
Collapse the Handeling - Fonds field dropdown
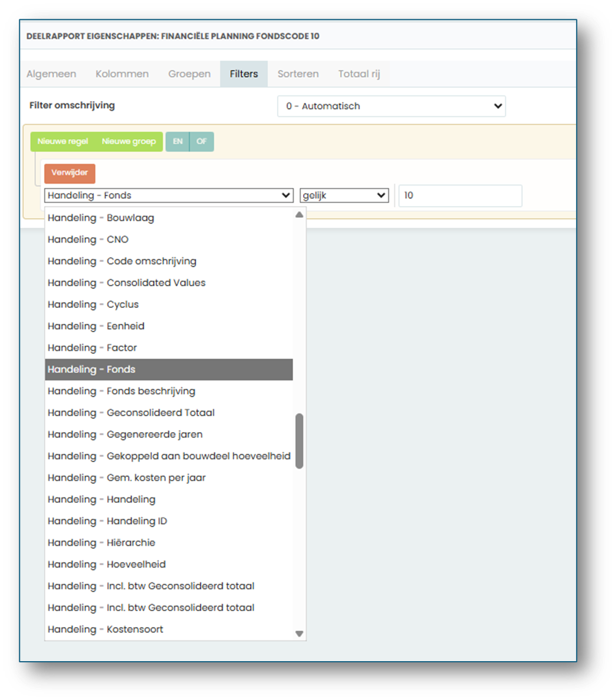pos(169,195)
